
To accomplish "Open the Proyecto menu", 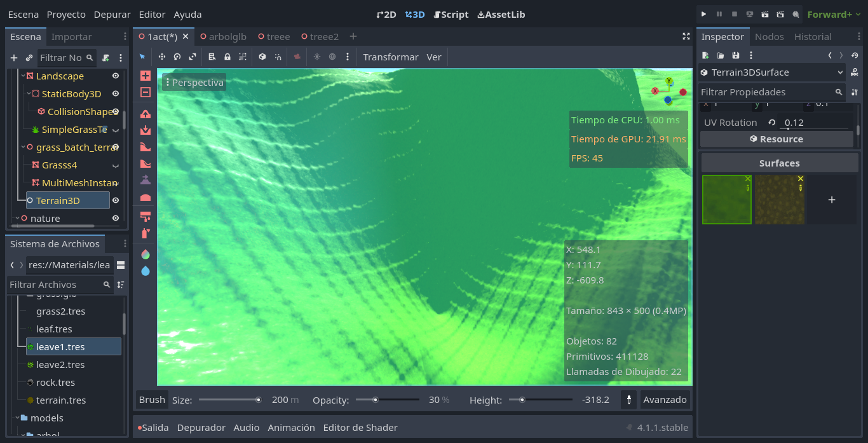I will click(66, 14).
